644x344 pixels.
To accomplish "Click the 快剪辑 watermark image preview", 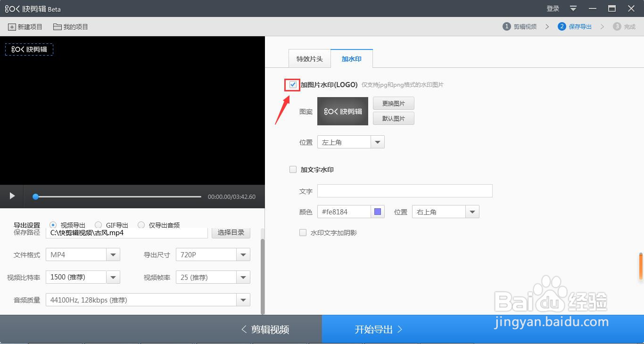I will pos(342,111).
